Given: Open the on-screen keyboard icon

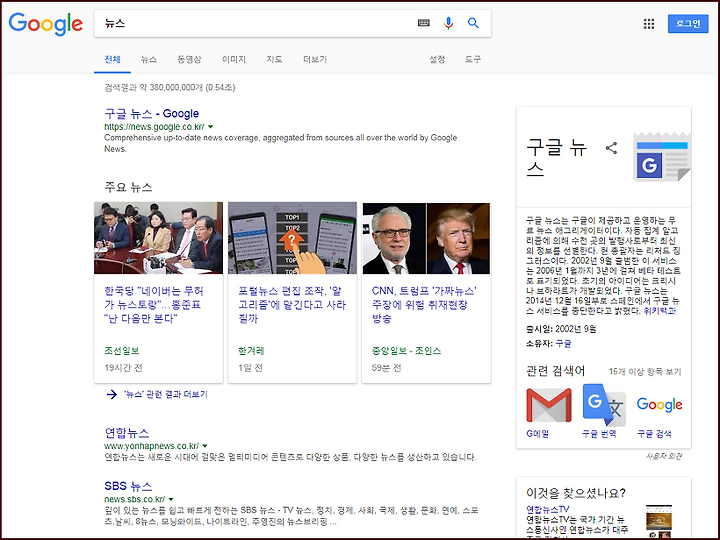Looking at the screenshot, I should click(423, 23).
